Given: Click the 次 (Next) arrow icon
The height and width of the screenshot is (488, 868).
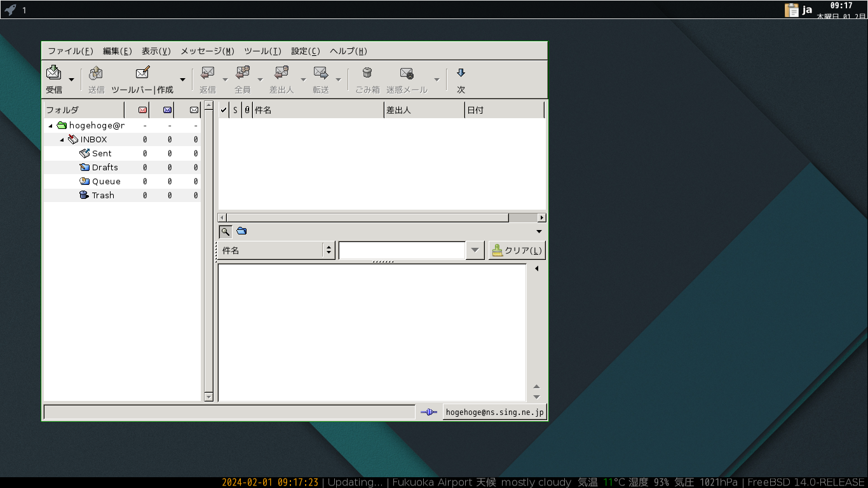Looking at the screenshot, I should tap(461, 73).
